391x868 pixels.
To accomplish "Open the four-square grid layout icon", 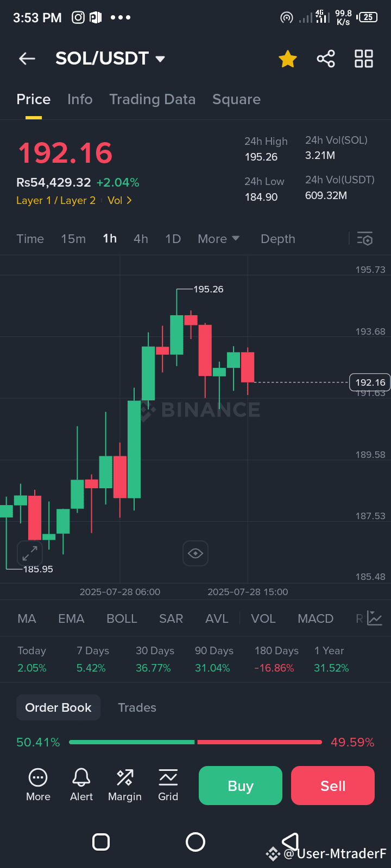I will [x=364, y=59].
